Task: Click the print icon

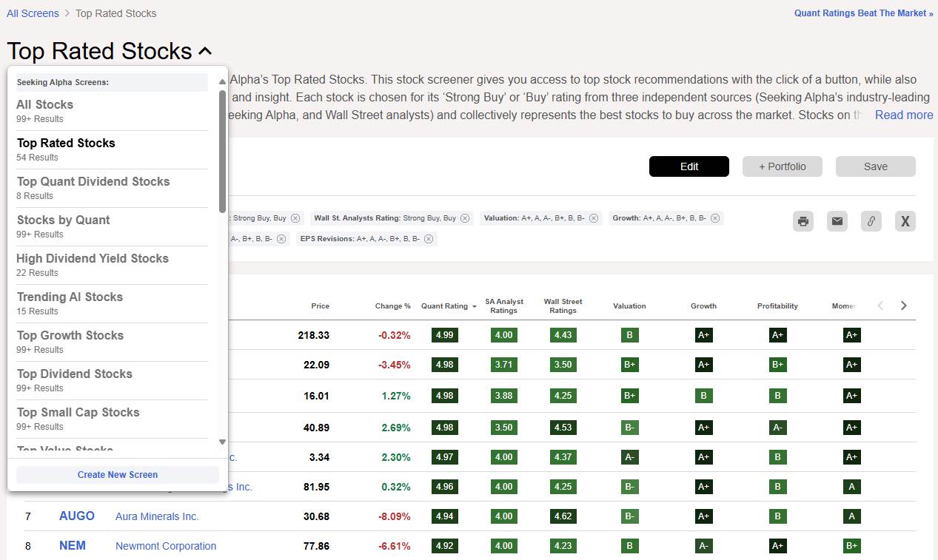Action: coord(803,221)
